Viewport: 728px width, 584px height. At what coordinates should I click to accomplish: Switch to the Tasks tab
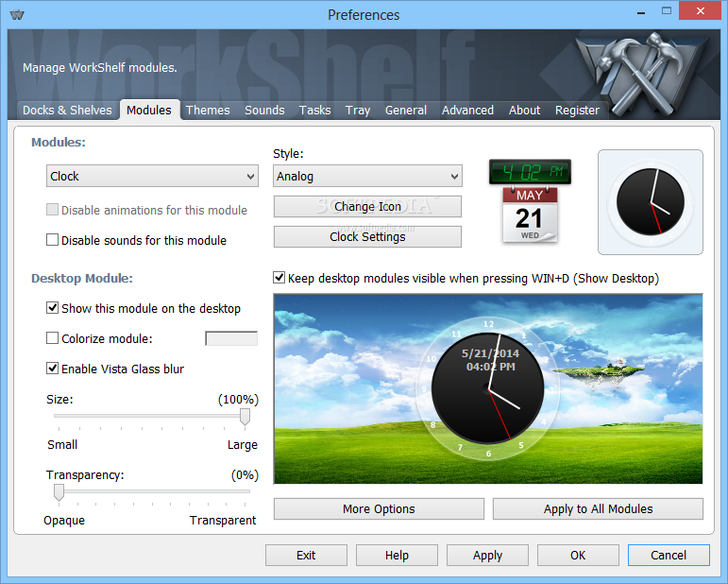coord(314,111)
